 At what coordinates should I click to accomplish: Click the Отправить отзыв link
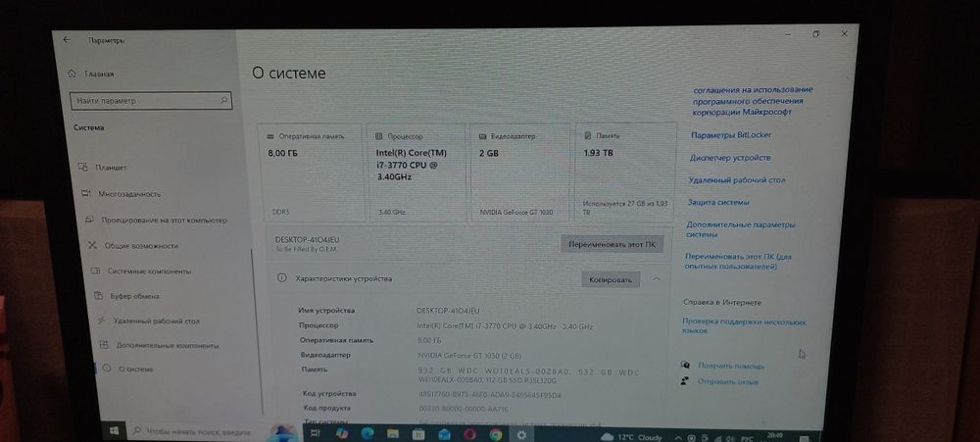click(x=727, y=381)
